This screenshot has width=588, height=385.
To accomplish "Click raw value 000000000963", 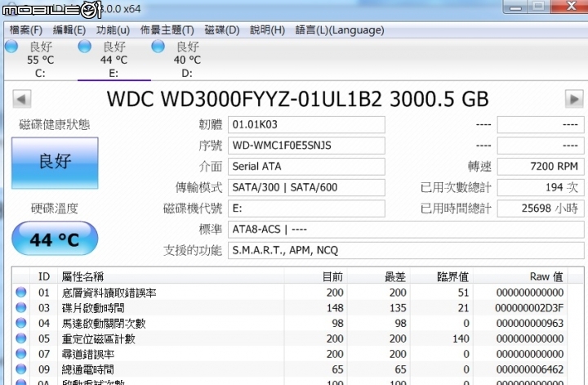I will [530, 324].
